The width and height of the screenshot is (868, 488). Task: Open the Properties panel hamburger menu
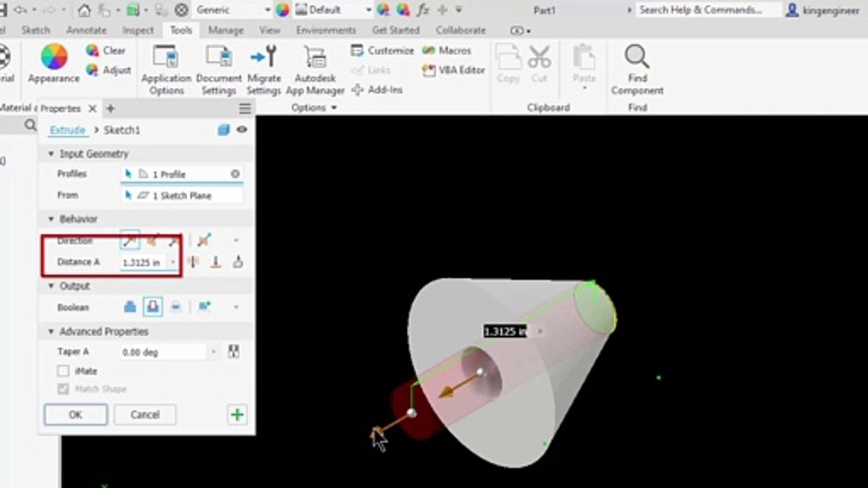click(245, 108)
